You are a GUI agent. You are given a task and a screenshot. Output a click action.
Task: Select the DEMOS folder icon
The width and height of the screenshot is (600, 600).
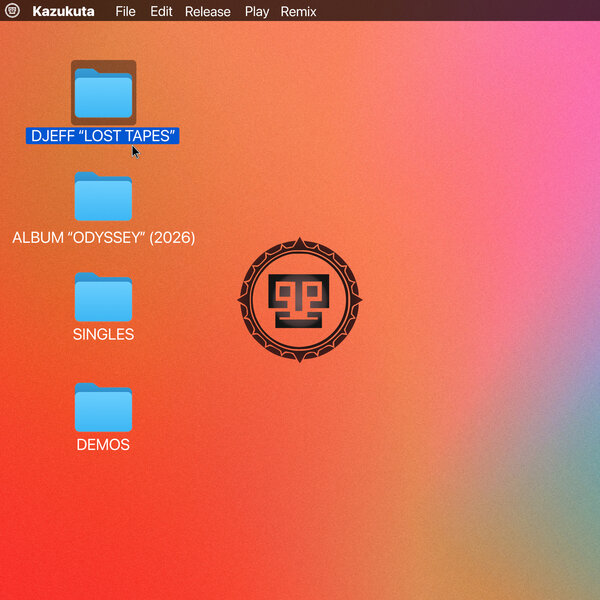[103, 407]
